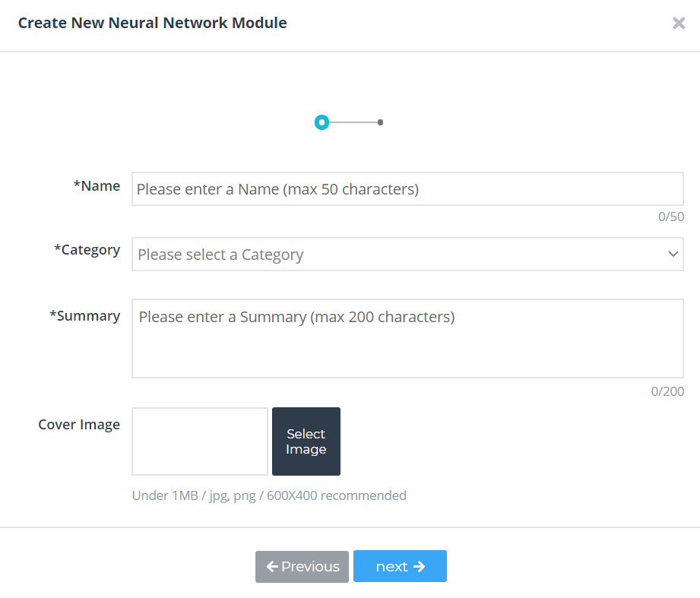Close the Create New Neural Network Module dialog
Screen dimensions: 700x598
coord(679,23)
